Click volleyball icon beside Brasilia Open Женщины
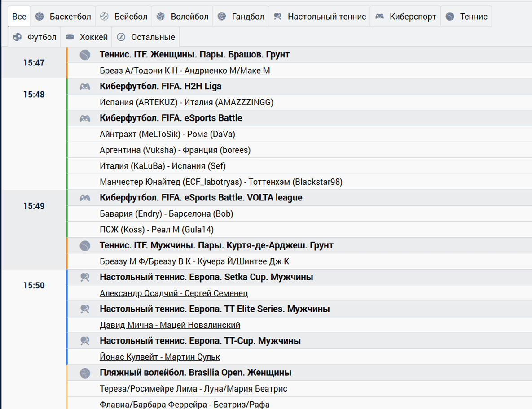 [85, 373]
